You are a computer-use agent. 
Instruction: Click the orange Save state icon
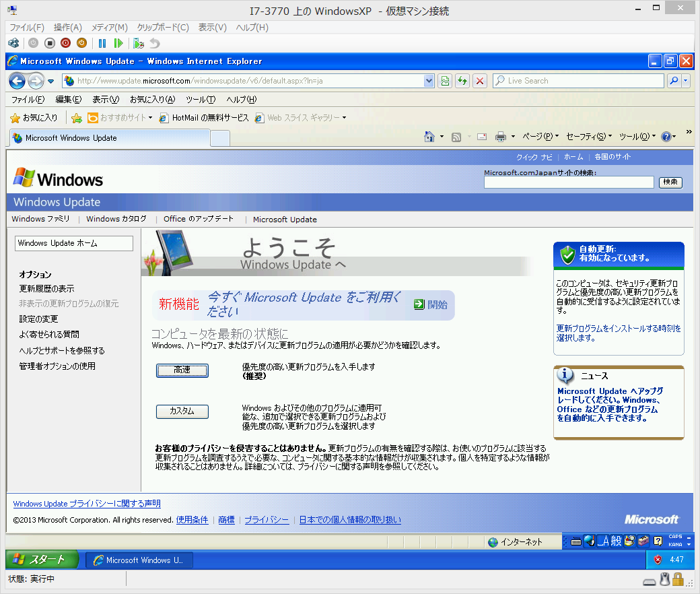(x=81, y=43)
